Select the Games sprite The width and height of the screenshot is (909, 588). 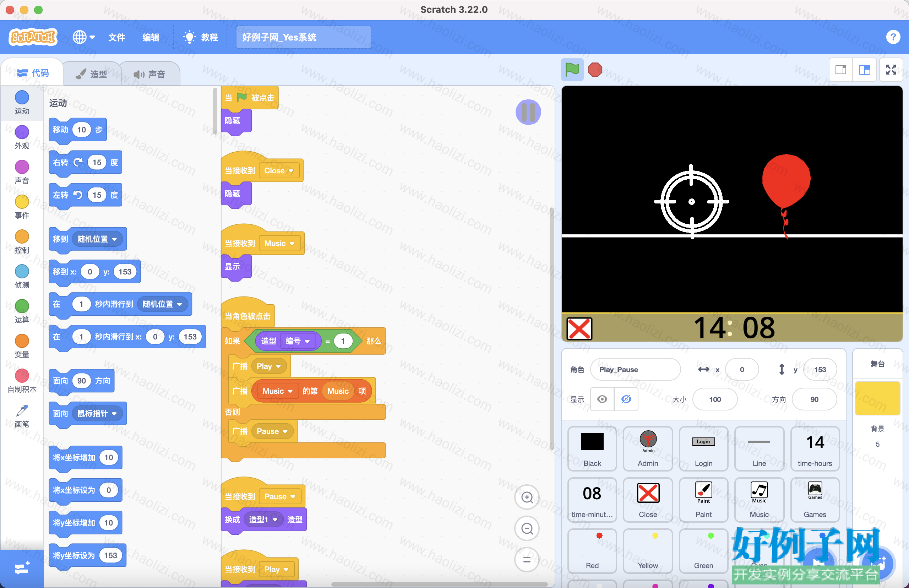pyautogui.click(x=815, y=500)
